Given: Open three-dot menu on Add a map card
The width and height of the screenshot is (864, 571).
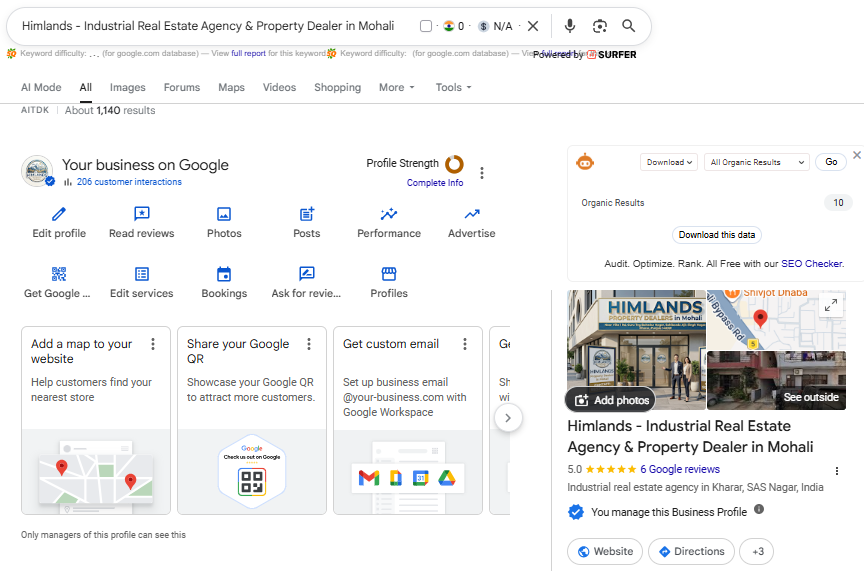Looking at the screenshot, I should 153,344.
